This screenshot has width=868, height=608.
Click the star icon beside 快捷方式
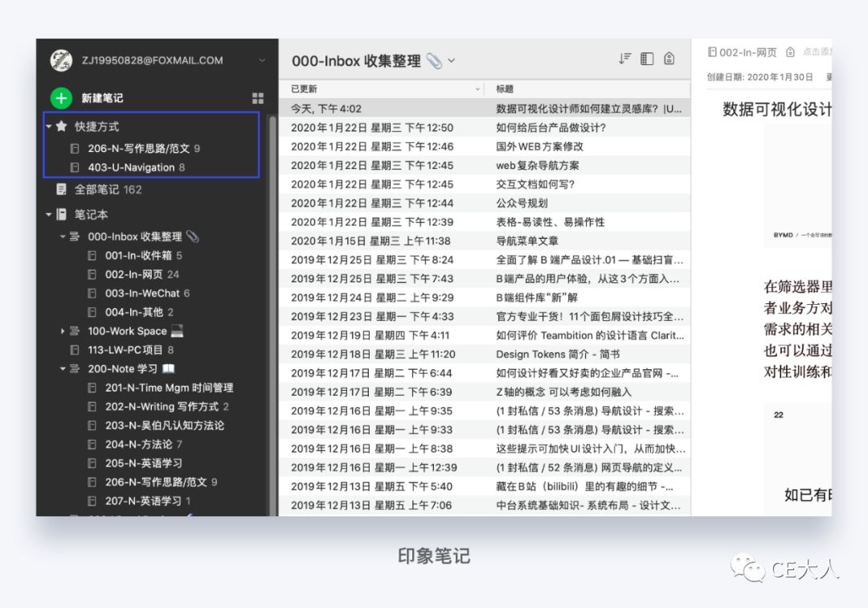point(61,126)
